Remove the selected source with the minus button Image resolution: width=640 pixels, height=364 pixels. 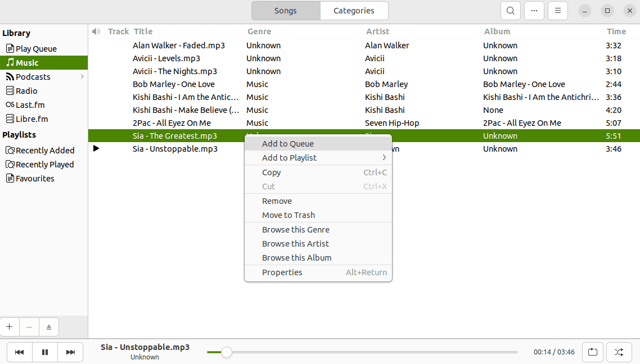click(x=29, y=326)
